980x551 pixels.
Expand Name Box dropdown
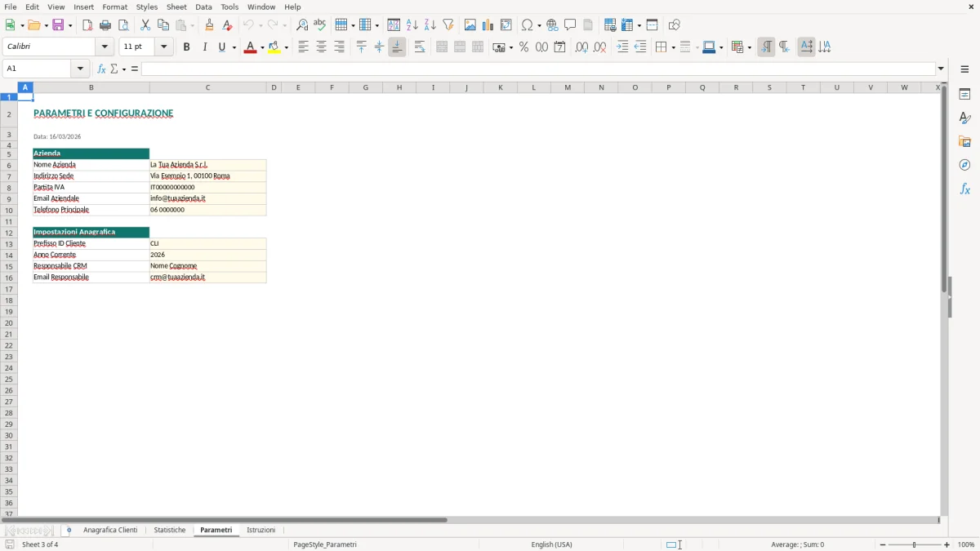pyautogui.click(x=80, y=69)
